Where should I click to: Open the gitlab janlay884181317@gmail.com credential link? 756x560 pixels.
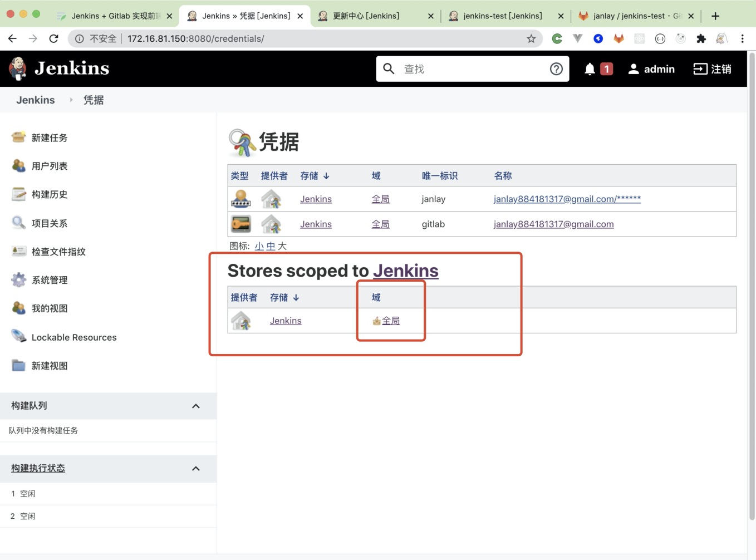coord(554,224)
